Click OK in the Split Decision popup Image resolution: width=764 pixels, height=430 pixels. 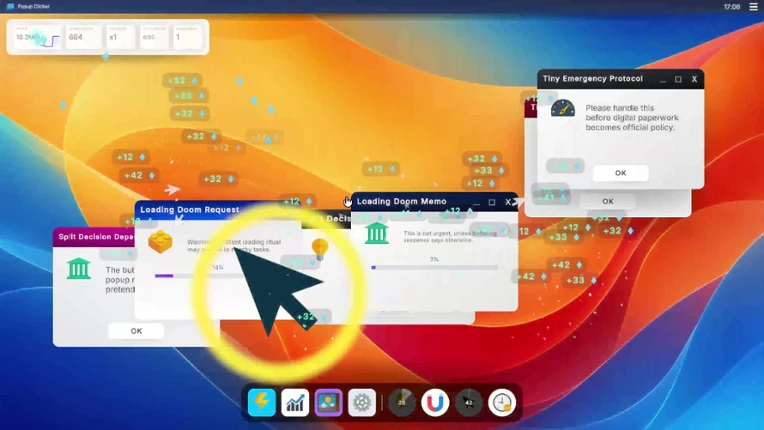point(136,331)
